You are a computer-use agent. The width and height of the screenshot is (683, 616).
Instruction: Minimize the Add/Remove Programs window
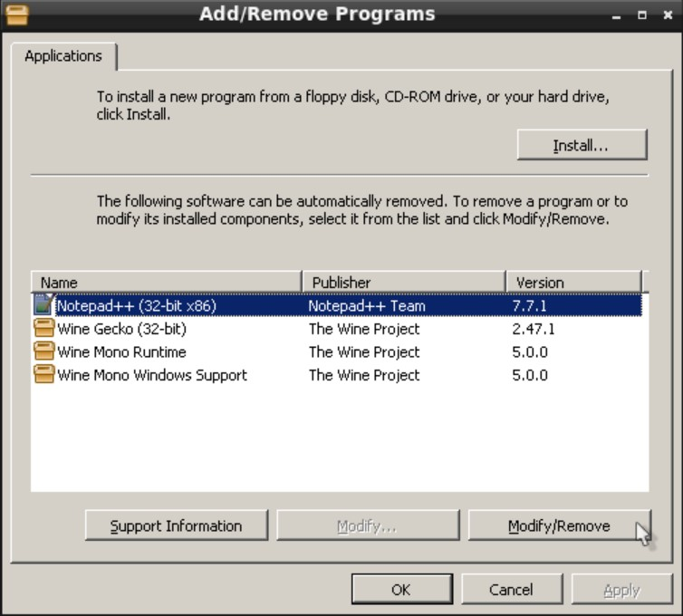click(616, 15)
